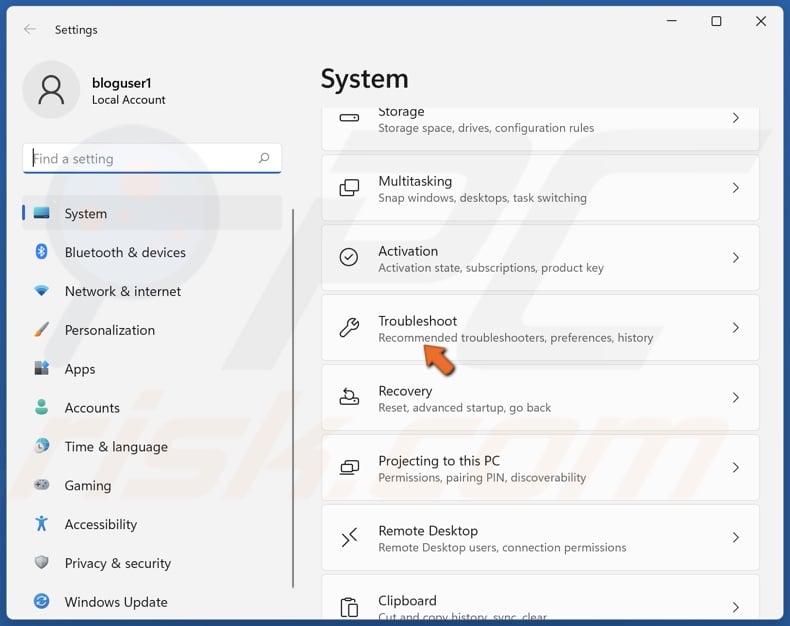Click 'Activation state, subscriptions, product key' text
This screenshot has height=626, width=790.
point(491,268)
